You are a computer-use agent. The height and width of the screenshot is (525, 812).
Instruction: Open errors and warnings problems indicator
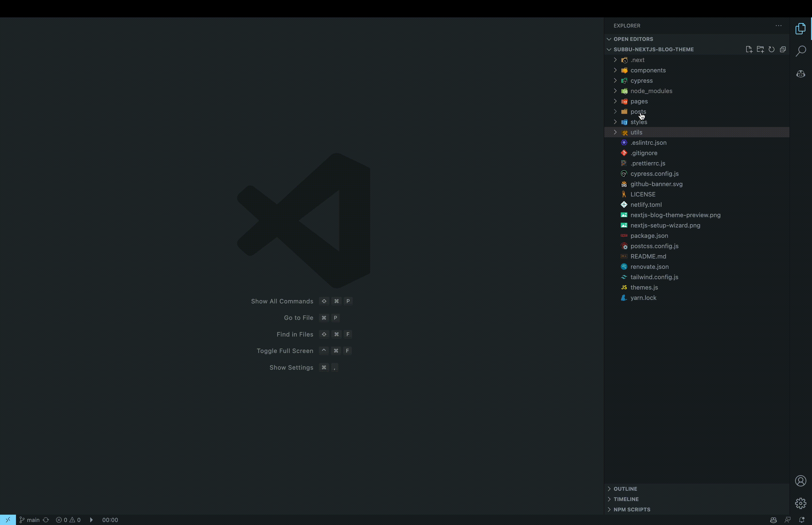68,520
